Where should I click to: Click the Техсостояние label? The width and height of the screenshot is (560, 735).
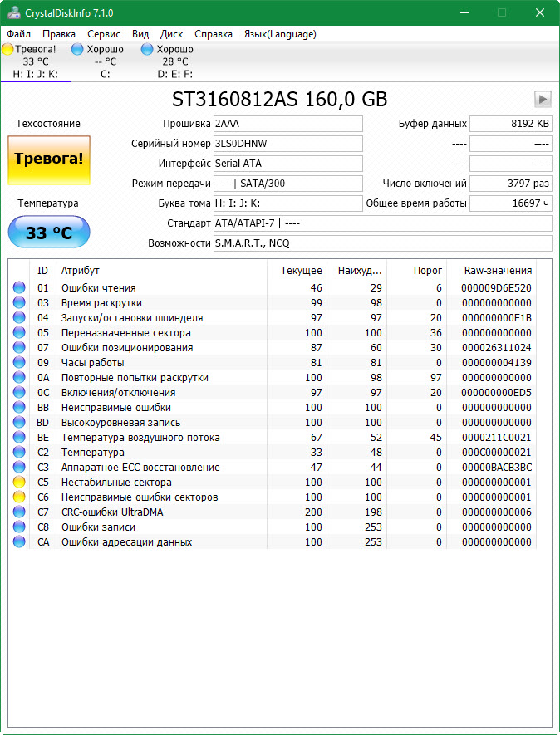click(x=48, y=124)
